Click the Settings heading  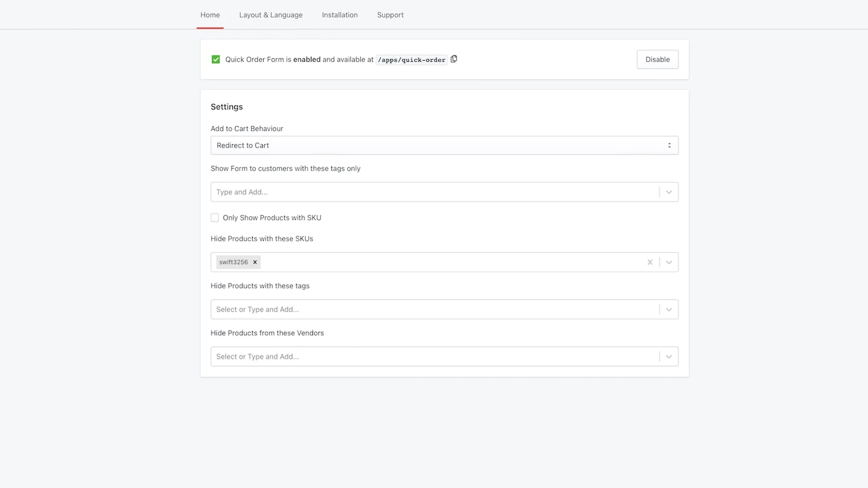[227, 107]
